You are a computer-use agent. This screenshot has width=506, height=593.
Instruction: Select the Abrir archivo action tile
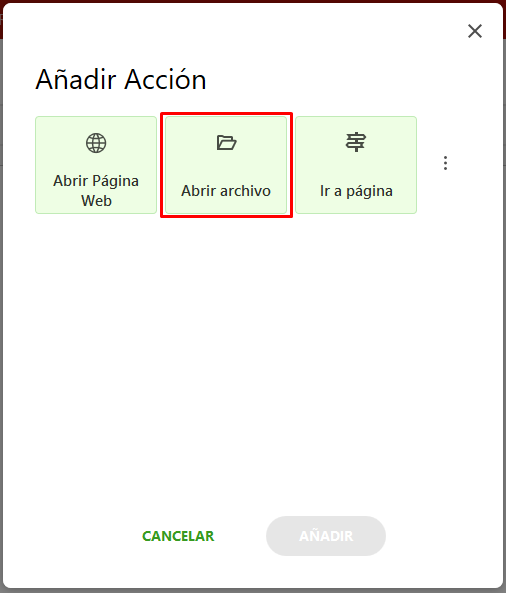(226, 165)
